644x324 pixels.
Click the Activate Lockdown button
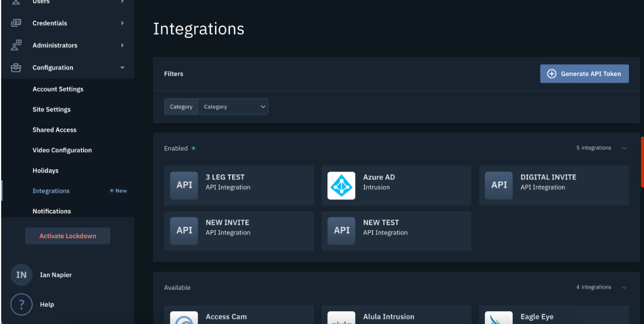tap(68, 236)
